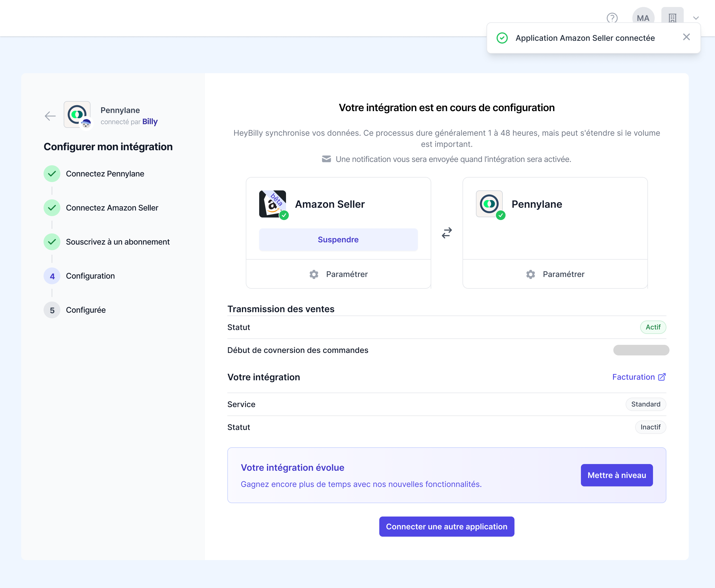Viewport: 715px width, 588px height.
Task: Click the sync arrows between apps
Action: pos(447,233)
